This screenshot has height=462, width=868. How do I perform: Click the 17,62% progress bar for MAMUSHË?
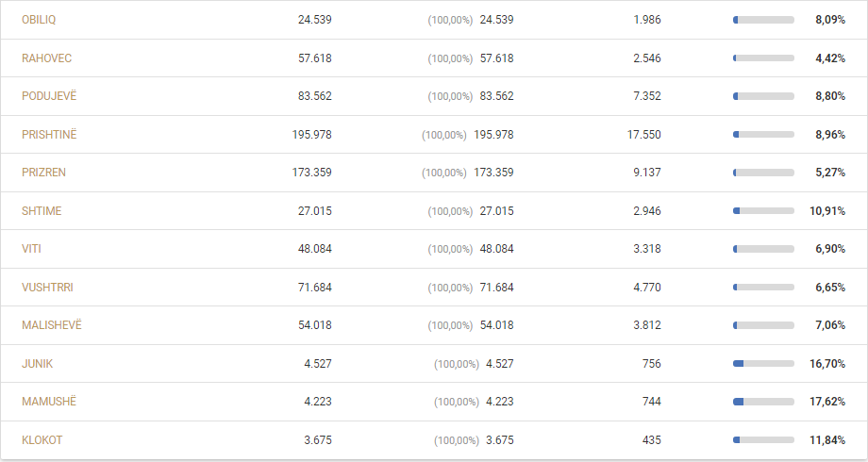tap(763, 402)
